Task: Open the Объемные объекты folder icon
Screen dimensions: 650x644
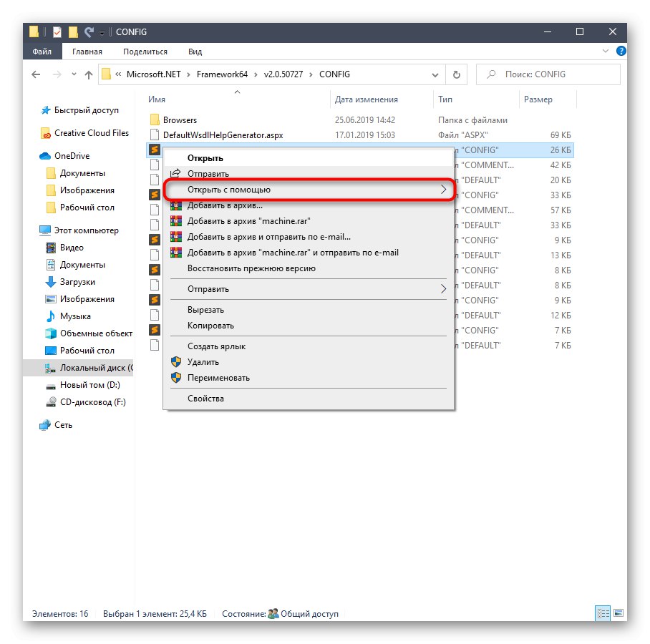Action: [51, 333]
